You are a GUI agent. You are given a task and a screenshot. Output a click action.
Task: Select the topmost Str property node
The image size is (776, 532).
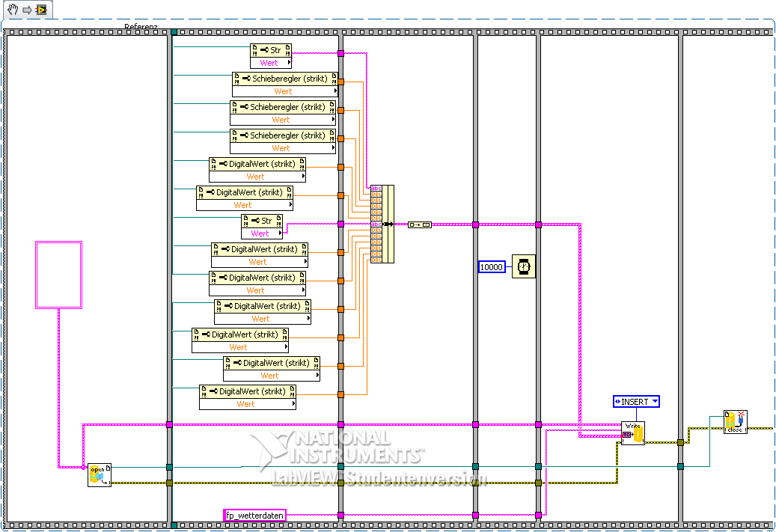[x=271, y=56]
